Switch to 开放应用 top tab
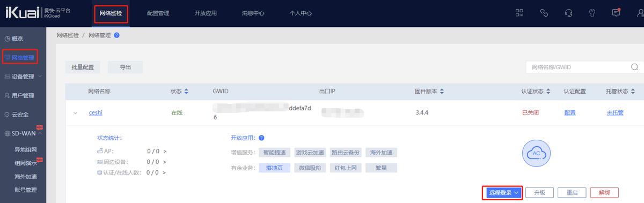The height and width of the screenshot is (203, 644). click(206, 13)
